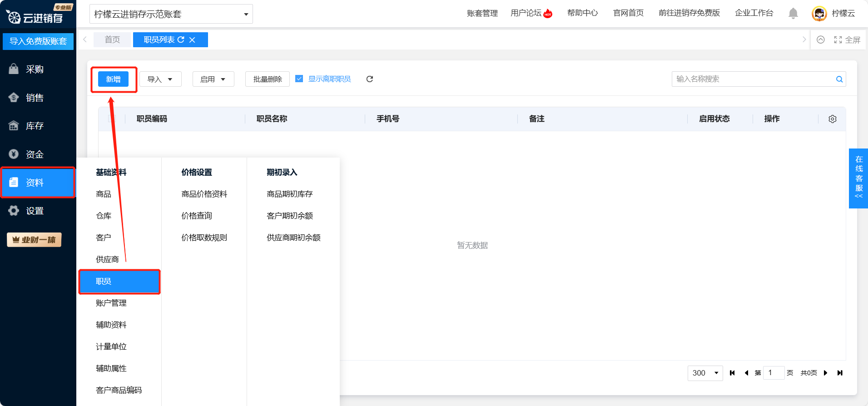
Task: Click 导入免费版账套 button
Action: pyautogui.click(x=38, y=41)
